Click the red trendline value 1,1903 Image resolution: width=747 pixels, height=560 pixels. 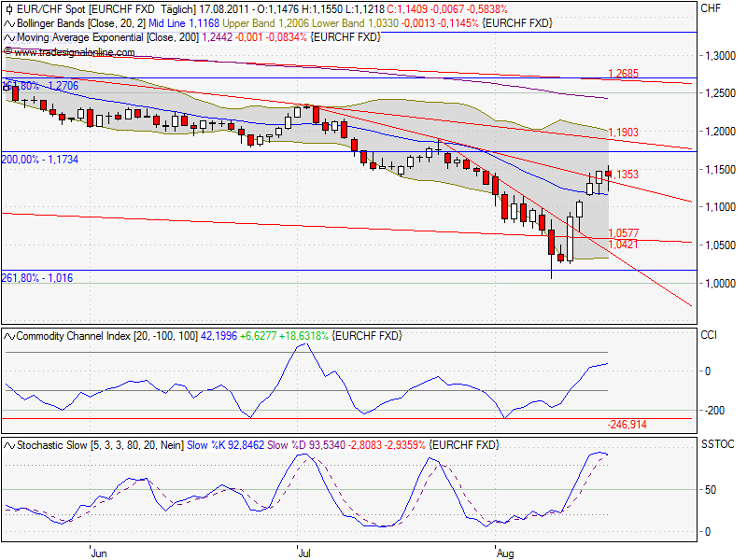(623, 133)
